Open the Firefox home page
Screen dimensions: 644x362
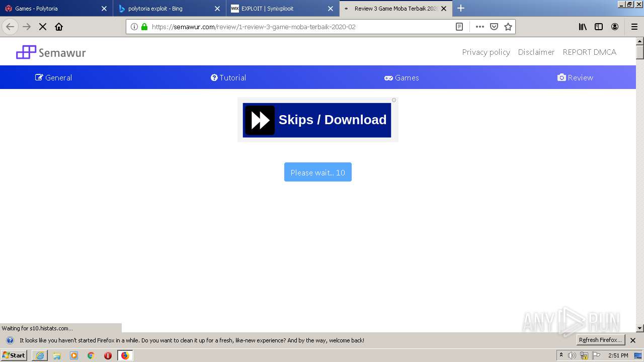59,27
